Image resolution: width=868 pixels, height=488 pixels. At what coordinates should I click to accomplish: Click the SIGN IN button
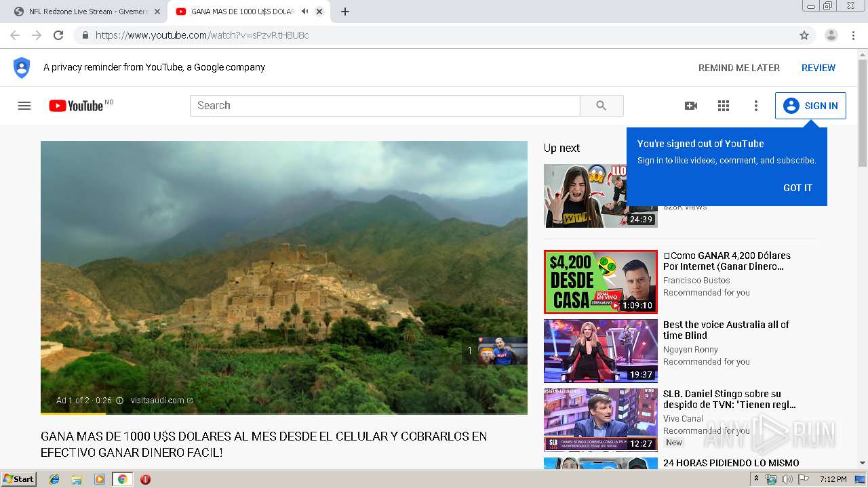click(810, 106)
